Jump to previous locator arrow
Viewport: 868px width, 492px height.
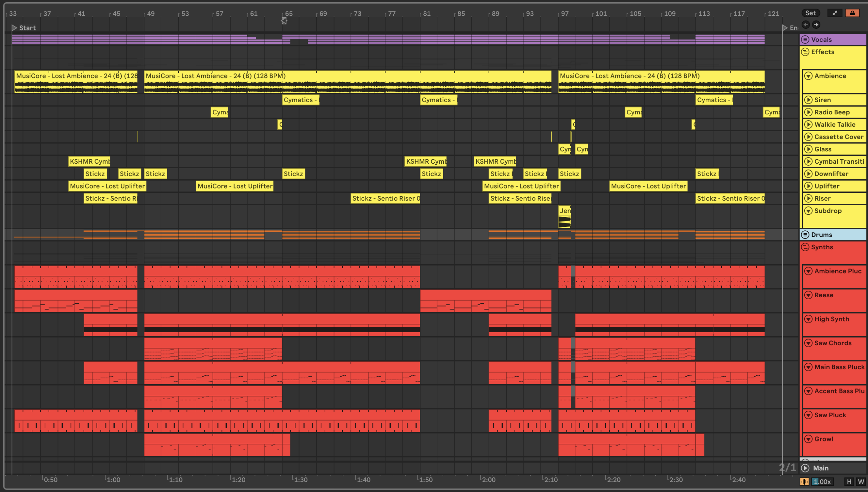click(806, 25)
